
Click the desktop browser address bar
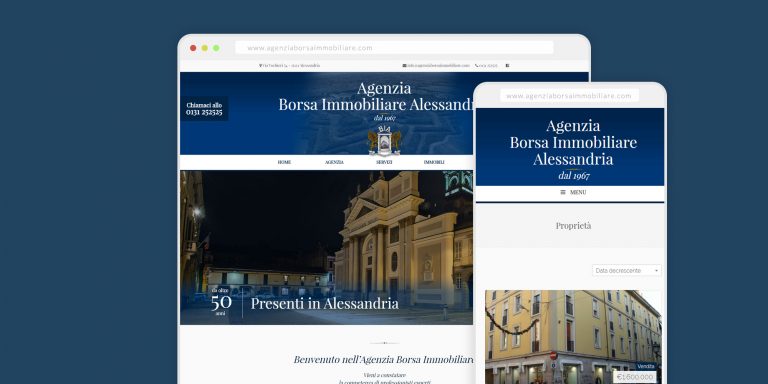(394, 48)
